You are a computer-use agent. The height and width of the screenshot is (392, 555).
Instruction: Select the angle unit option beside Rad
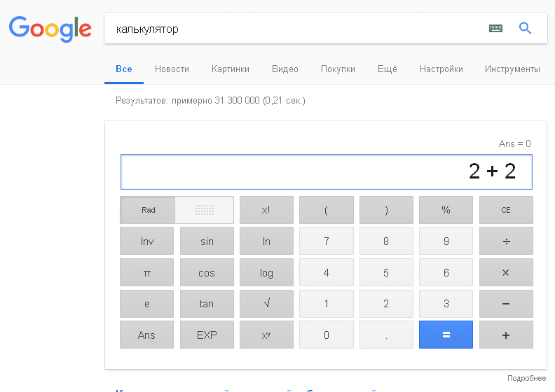[x=204, y=210]
